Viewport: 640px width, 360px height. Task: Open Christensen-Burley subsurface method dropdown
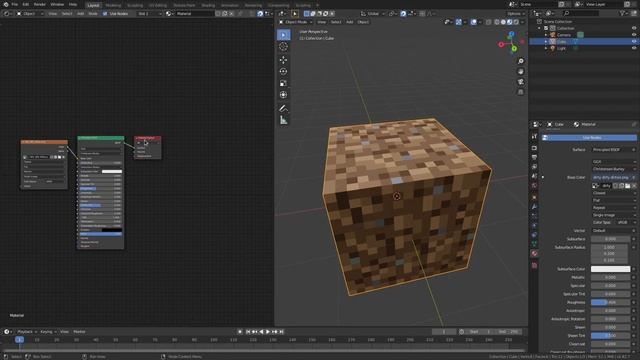point(613,169)
